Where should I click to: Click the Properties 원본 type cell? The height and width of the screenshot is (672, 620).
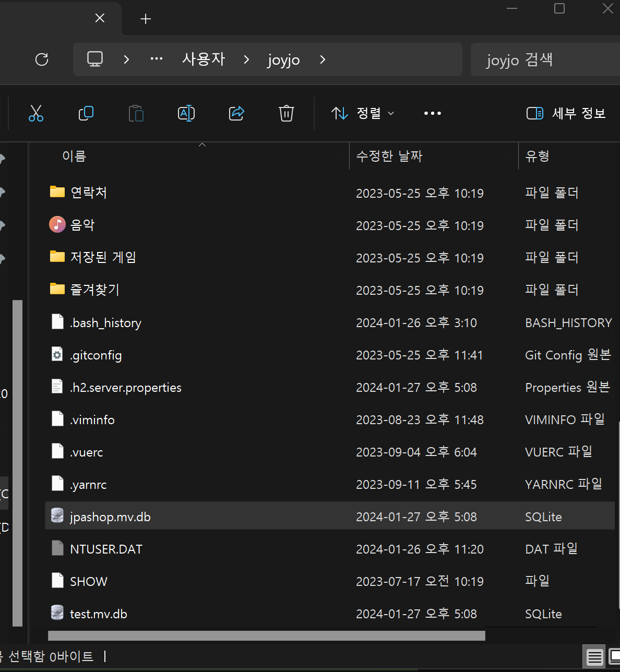pyautogui.click(x=567, y=388)
